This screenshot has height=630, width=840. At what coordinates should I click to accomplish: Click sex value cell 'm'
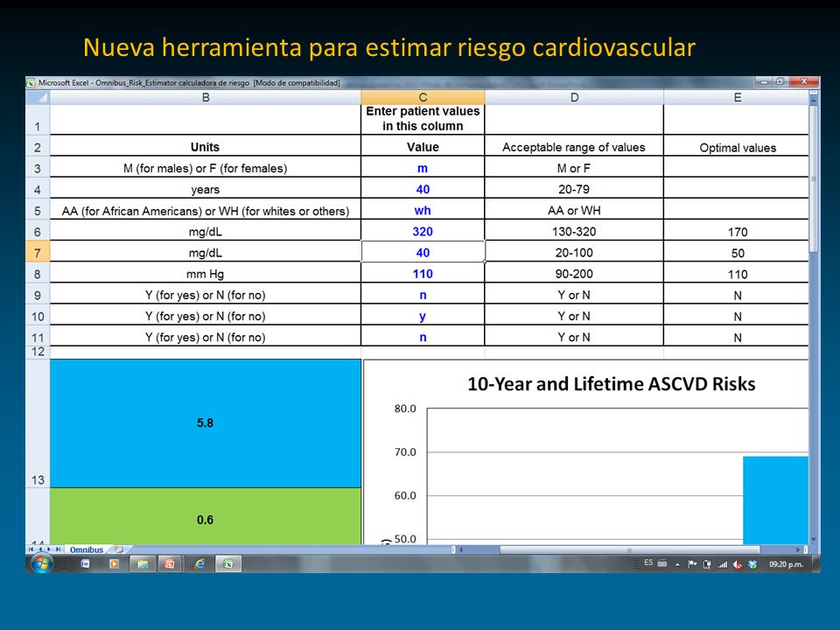coord(423,168)
